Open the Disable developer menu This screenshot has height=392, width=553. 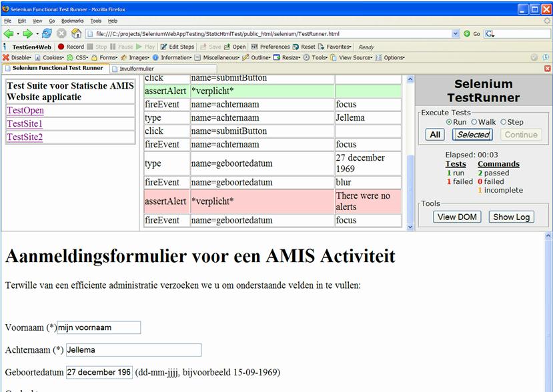[17, 57]
